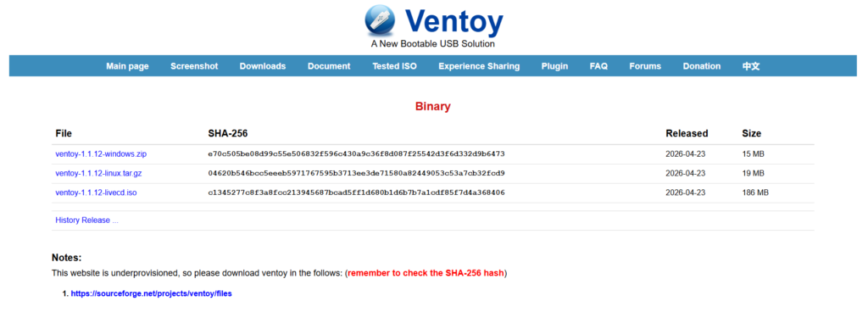Viewport: 868px width, 318px height.
Task: Open the Donation page
Action: pos(701,66)
